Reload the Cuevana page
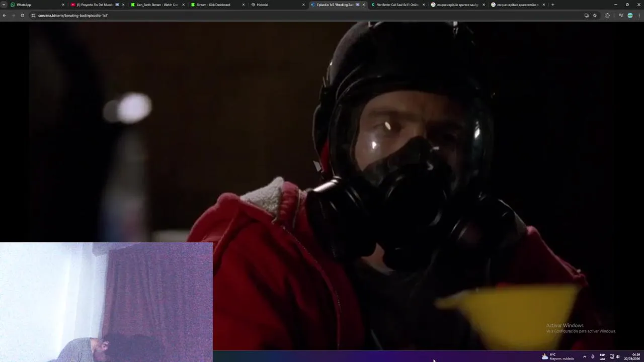The image size is (644, 362). coord(22,16)
